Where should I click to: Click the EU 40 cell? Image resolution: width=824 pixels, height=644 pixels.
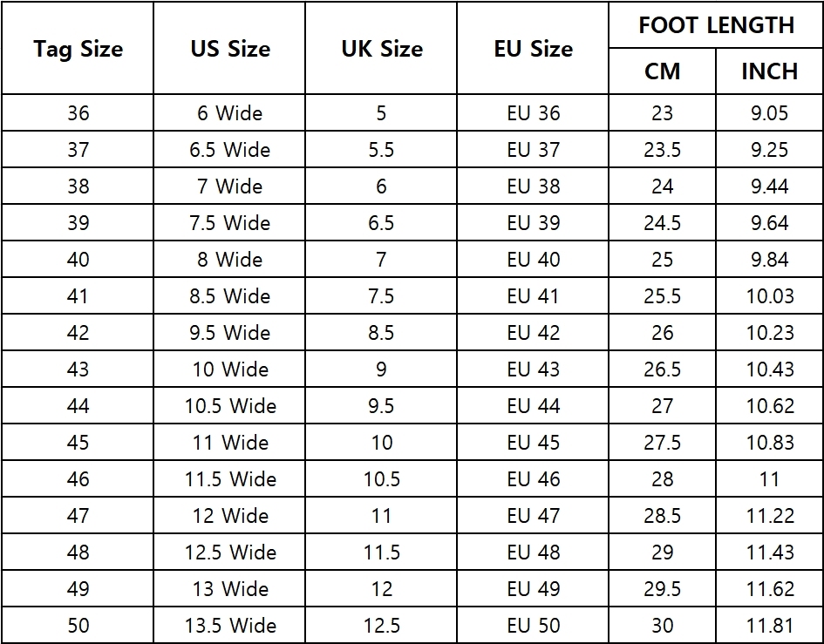pos(534,260)
